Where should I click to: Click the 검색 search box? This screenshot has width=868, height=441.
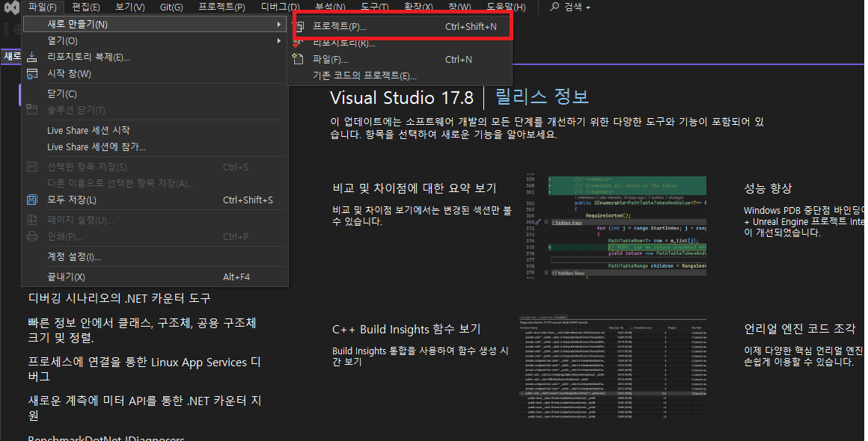pyautogui.click(x=570, y=7)
